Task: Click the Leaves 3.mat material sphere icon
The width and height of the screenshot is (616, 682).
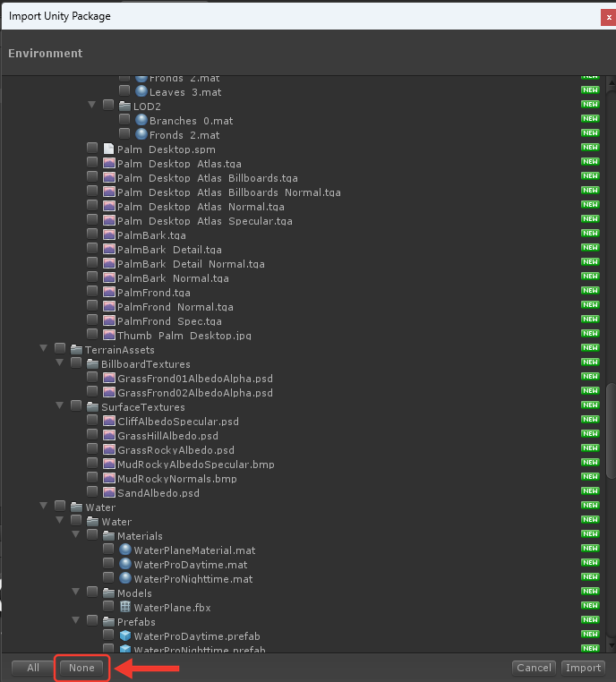Action: 141,91
